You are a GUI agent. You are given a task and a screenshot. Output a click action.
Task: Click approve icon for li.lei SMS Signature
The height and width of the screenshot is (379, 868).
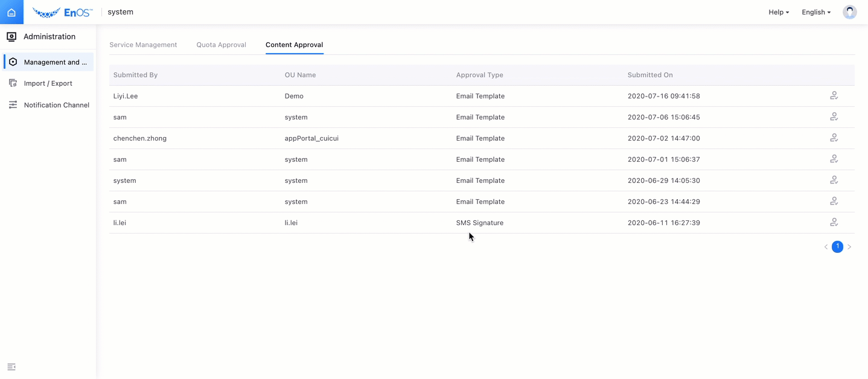tap(834, 223)
